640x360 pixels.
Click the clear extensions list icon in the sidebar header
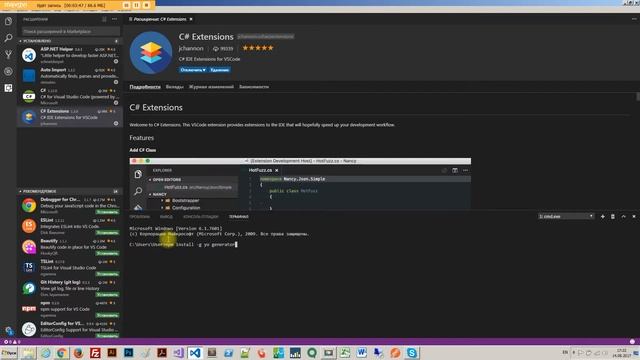pos(104,19)
